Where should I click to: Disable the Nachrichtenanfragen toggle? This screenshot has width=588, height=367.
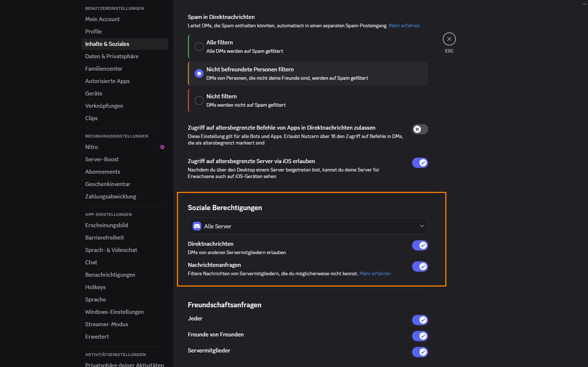click(420, 267)
